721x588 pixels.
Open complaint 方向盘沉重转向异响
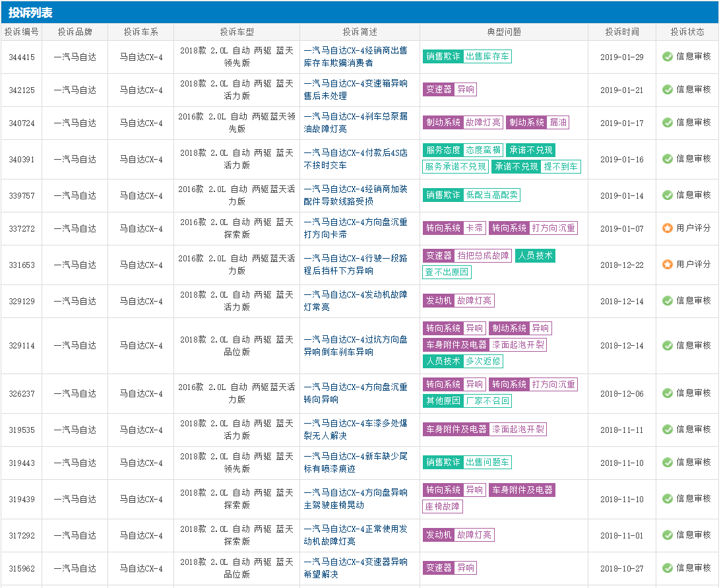(356, 393)
